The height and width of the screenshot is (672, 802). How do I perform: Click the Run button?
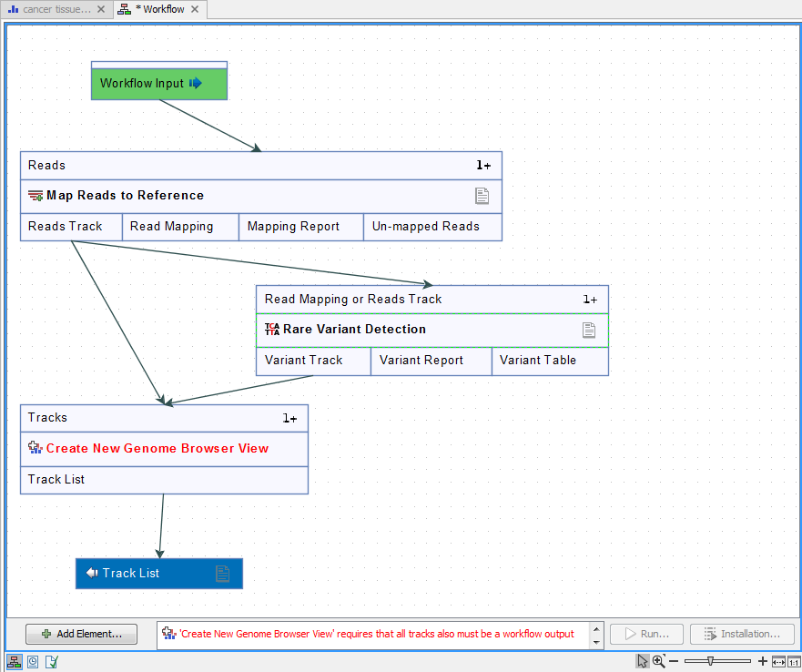point(645,633)
